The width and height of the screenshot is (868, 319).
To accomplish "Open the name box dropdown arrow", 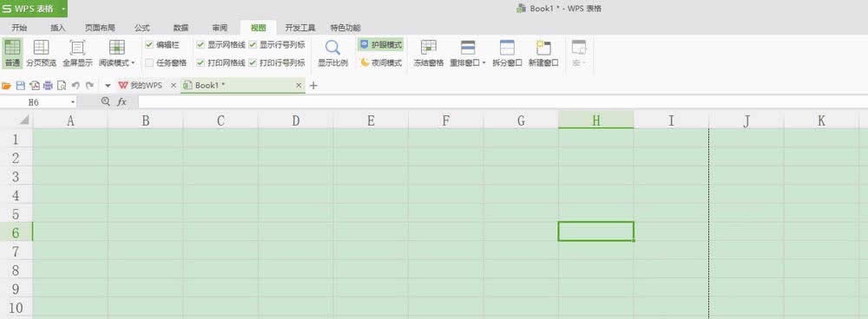I will coord(73,102).
